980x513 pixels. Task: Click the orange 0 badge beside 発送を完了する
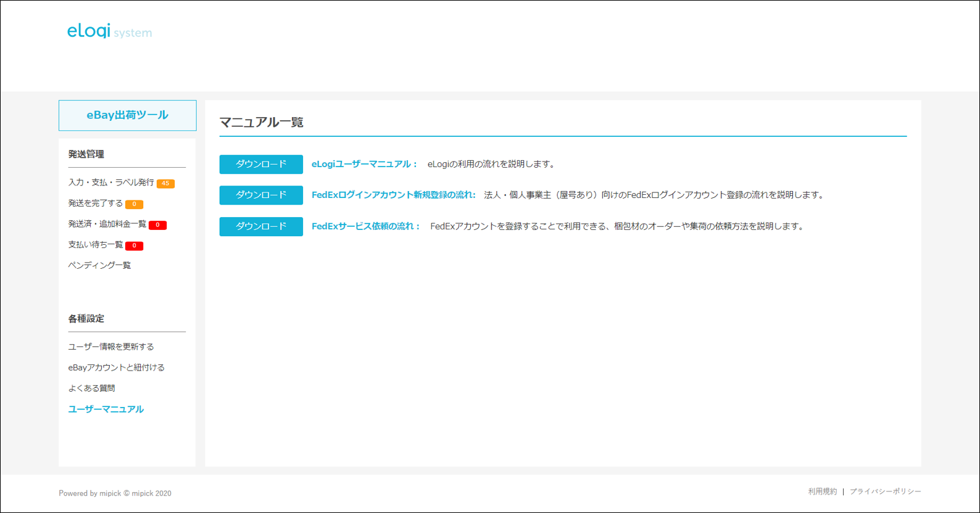pos(134,204)
